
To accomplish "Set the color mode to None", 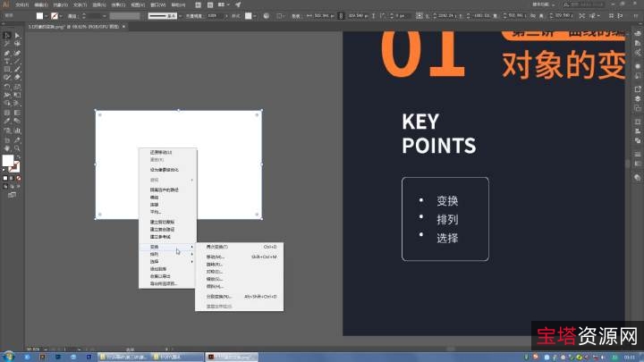I will 17,178.
